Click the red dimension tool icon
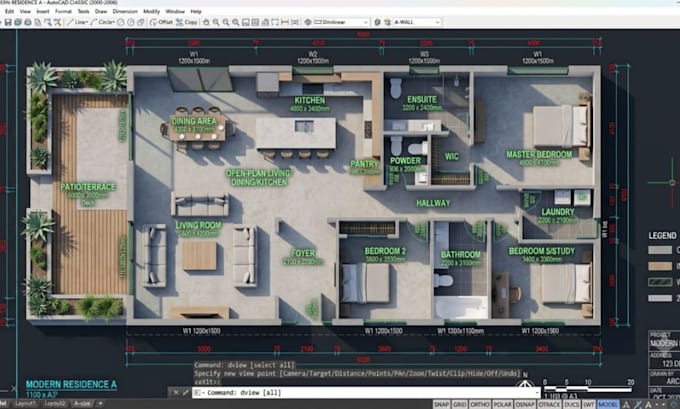The width and height of the screenshot is (680, 409). point(285,22)
